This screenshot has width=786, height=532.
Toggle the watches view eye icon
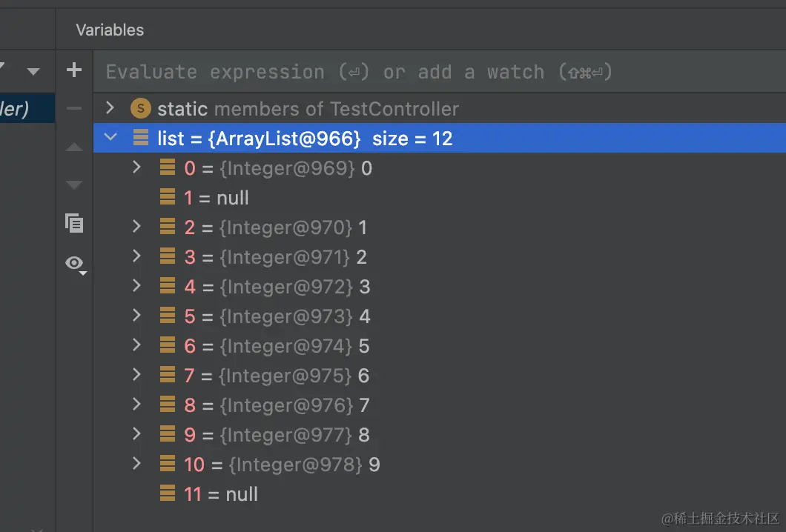(75, 263)
